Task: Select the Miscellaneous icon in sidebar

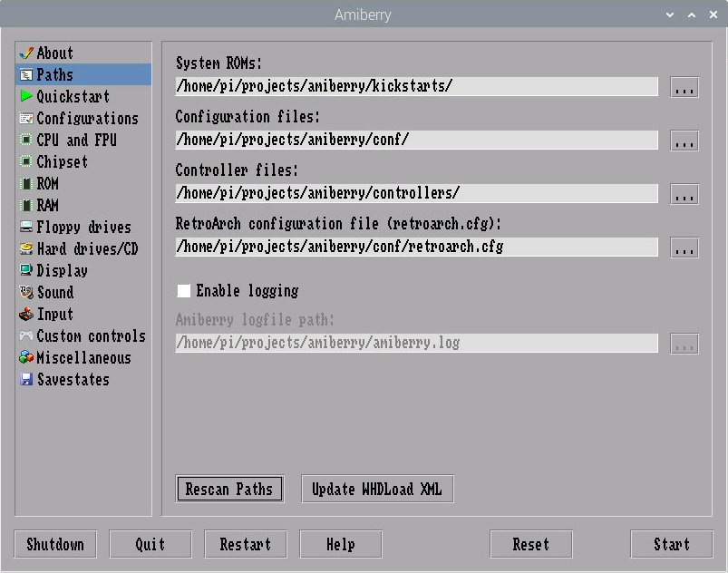Action: point(27,358)
